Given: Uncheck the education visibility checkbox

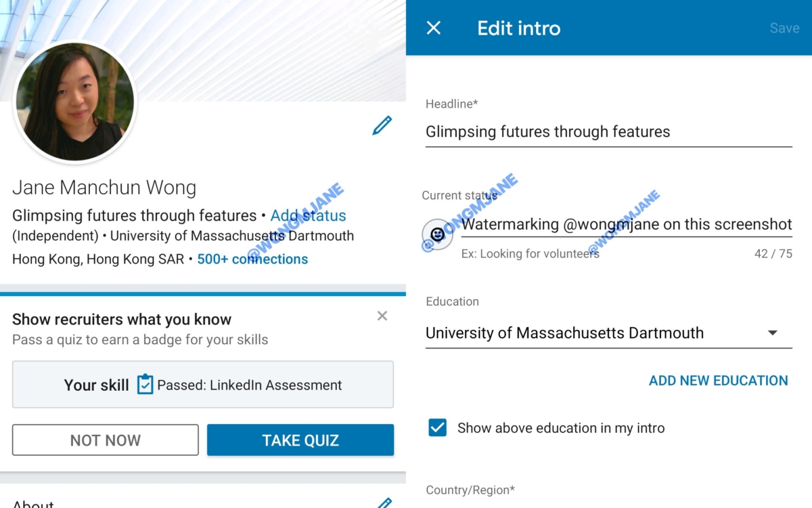Looking at the screenshot, I should pyautogui.click(x=437, y=427).
